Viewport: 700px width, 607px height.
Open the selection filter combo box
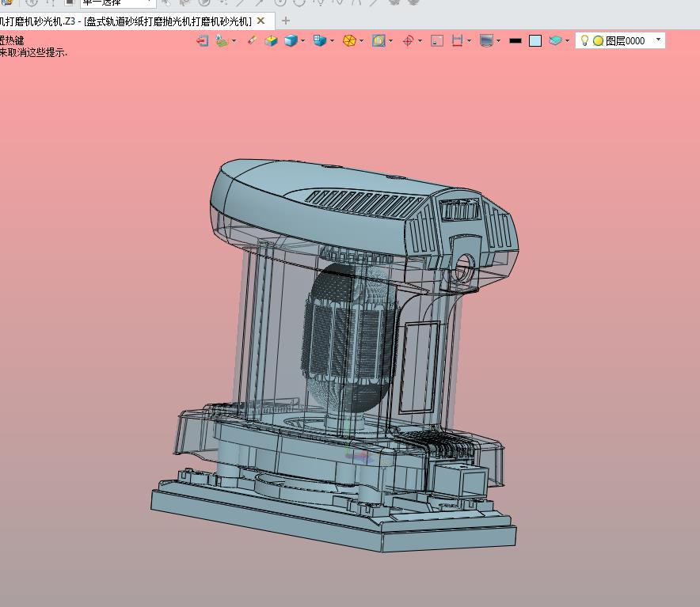(x=118, y=2)
